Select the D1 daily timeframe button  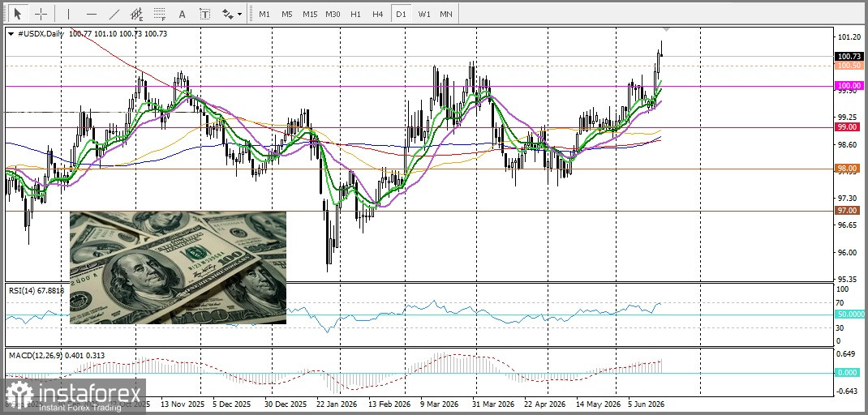[x=401, y=14]
